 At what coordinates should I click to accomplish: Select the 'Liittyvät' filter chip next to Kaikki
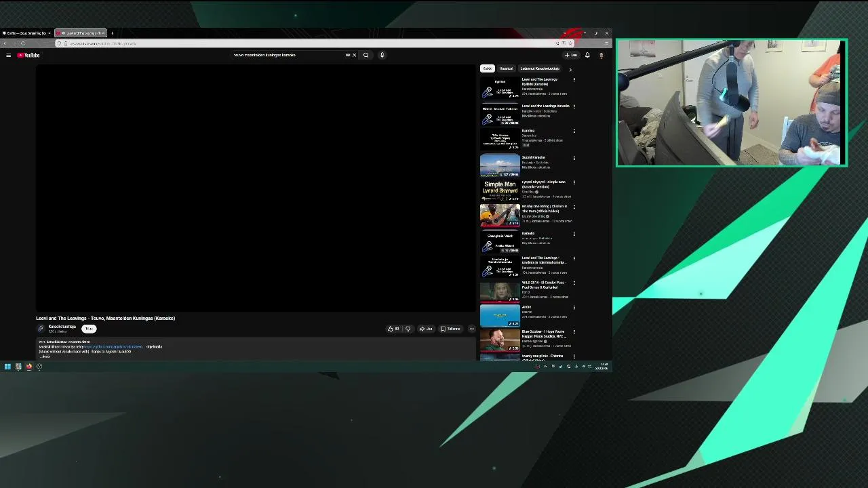506,68
